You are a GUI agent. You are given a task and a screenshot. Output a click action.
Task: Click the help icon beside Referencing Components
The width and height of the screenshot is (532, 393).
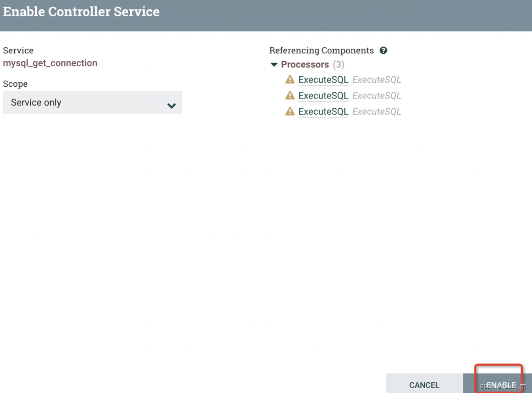[383, 51]
